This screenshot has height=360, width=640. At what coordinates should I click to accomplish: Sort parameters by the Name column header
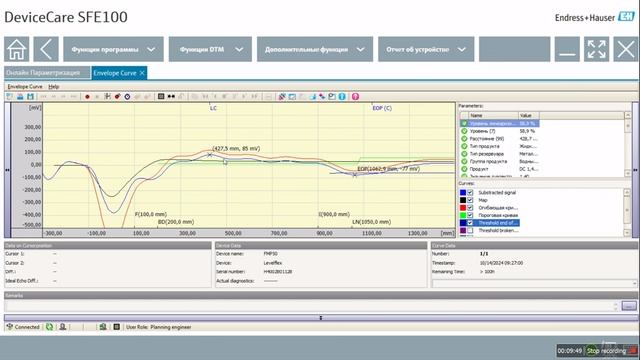click(x=493, y=116)
